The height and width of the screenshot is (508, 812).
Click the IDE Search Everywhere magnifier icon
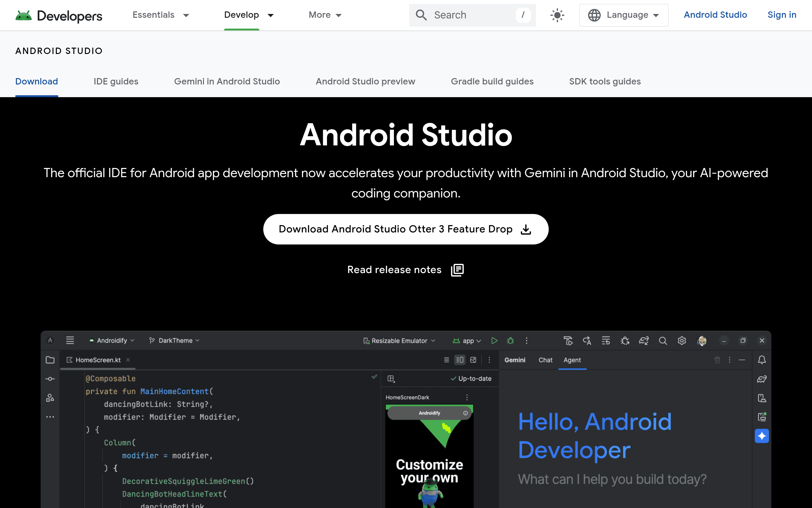tap(663, 341)
